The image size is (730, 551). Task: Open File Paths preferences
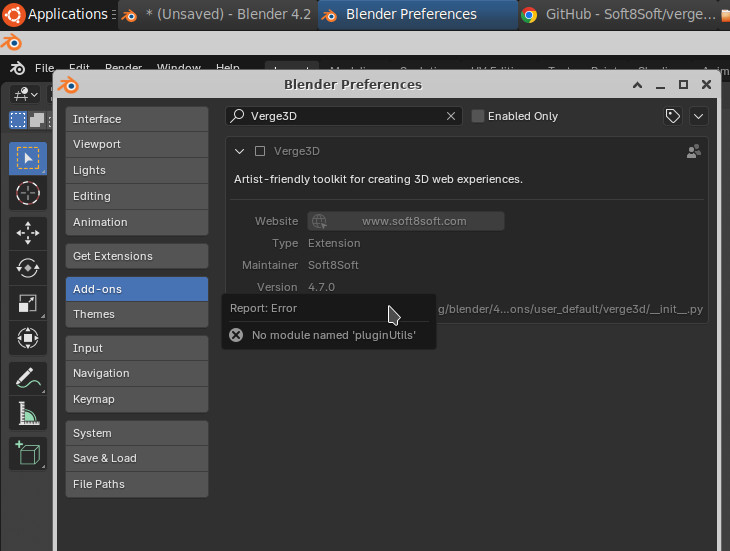click(x=137, y=484)
